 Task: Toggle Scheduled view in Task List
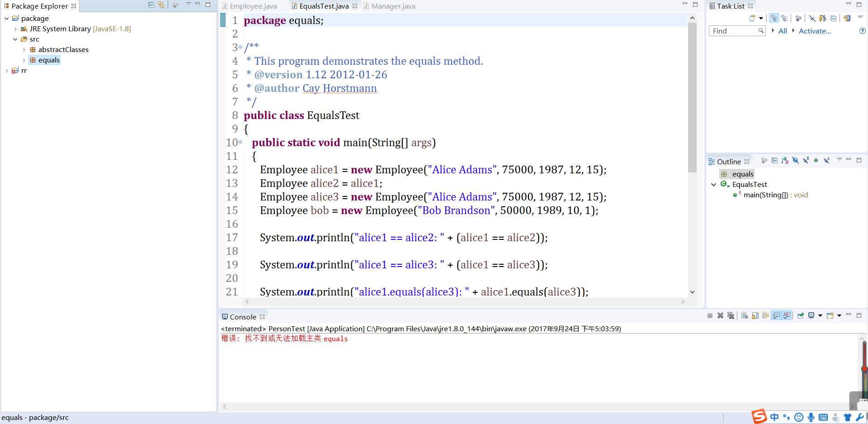(x=784, y=18)
